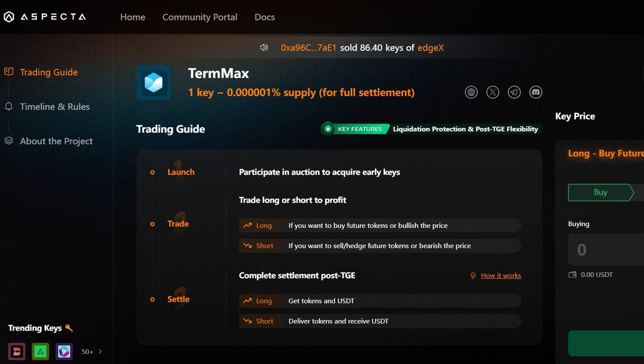This screenshot has height=364, width=644.
Task: Open the Community Portal page
Action: (x=200, y=17)
